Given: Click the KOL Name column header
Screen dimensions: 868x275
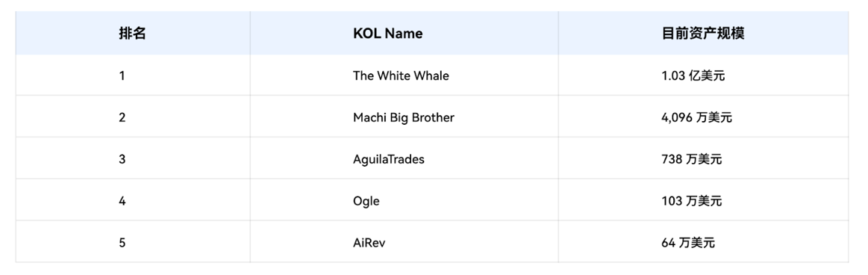Looking at the screenshot, I should [387, 34].
